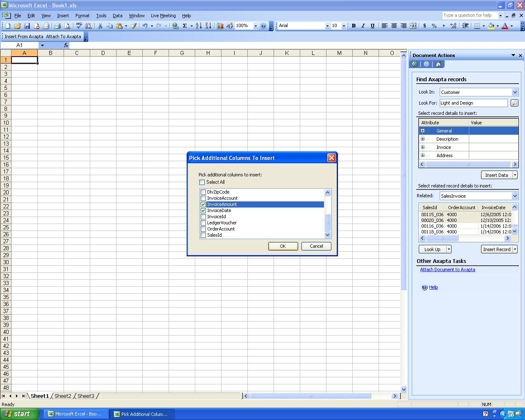525x420 pixels.
Task: Insert a hyperlink with the globe icon
Action: click(176, 26)
